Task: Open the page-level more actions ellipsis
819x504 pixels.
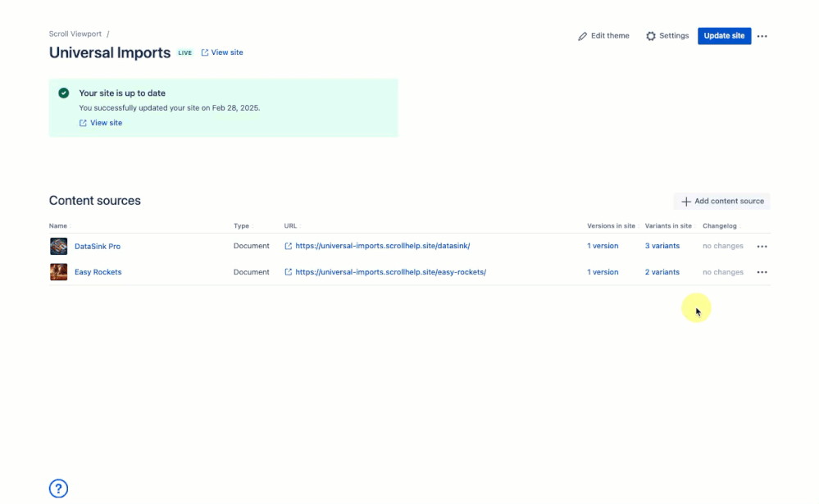Action: (x=762, y=36)
